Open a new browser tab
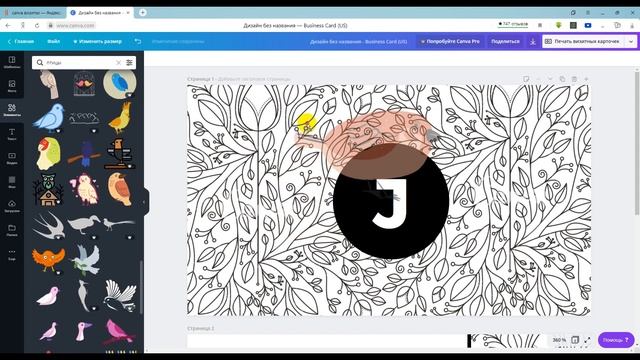Viewport: 640px width, 360px height. (142, 13)
